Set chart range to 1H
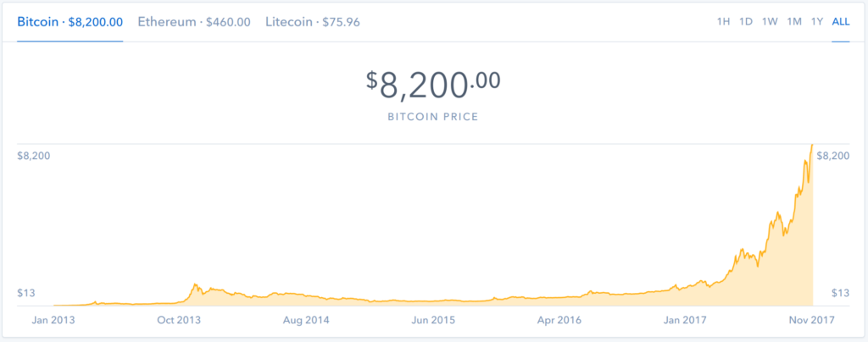The width and height of the screenshot is (868, 342). 724,22
